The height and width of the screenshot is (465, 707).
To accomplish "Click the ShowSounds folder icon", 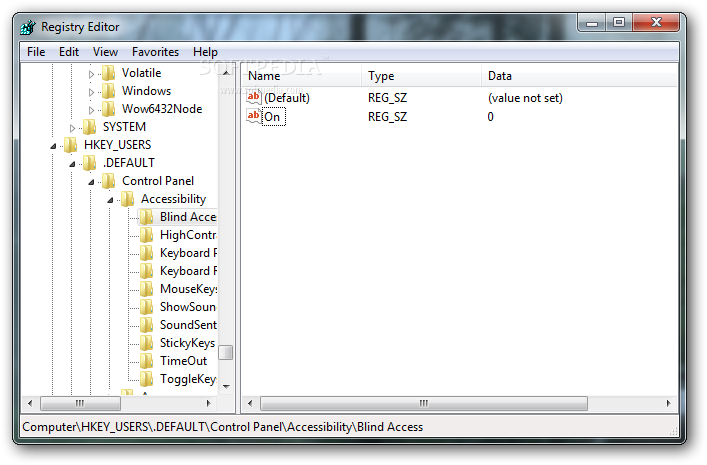I will coord(146,308).
